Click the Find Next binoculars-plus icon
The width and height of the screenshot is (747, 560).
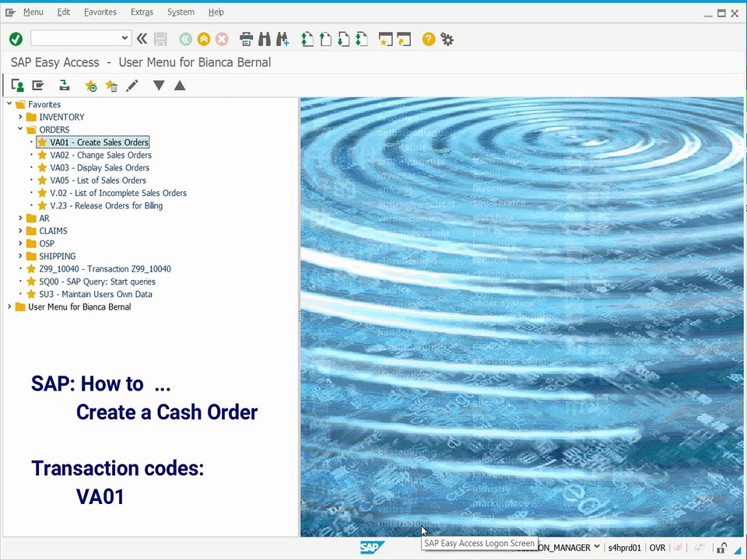[x=282, y=39]
